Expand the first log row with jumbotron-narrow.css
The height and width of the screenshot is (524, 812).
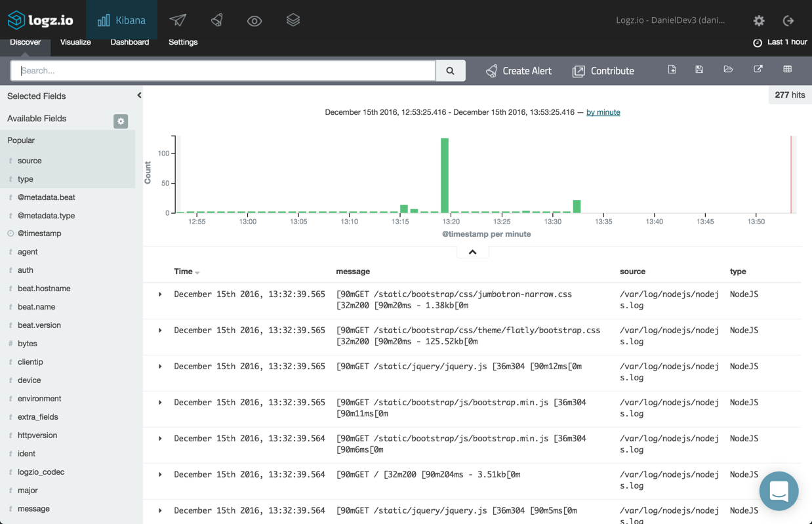(160, 294)
